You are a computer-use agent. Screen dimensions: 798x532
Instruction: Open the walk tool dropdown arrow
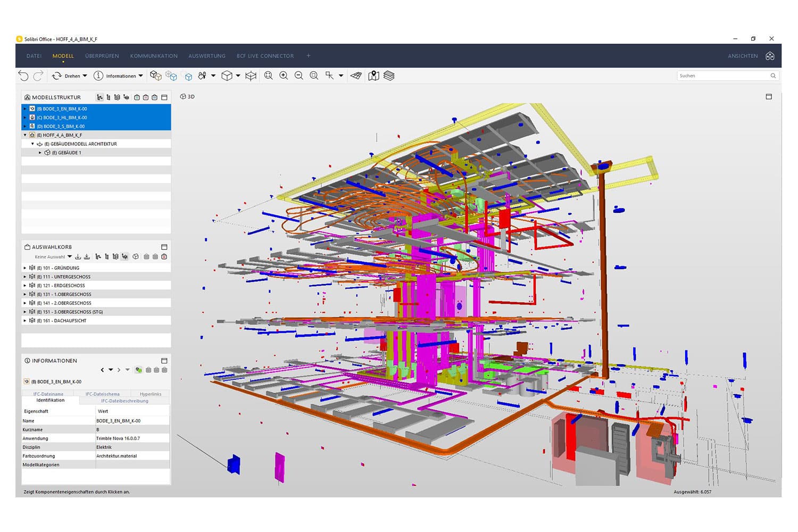pos(213,76)
